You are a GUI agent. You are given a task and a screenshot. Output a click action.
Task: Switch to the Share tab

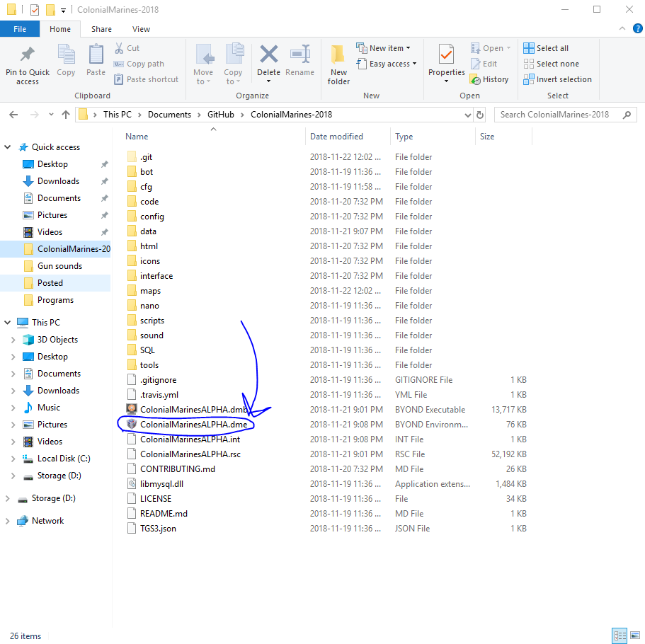(x=102, y=29)
